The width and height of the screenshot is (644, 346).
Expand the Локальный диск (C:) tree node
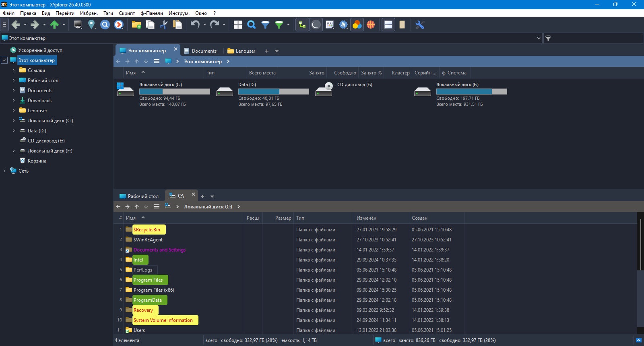click(14, 121)
